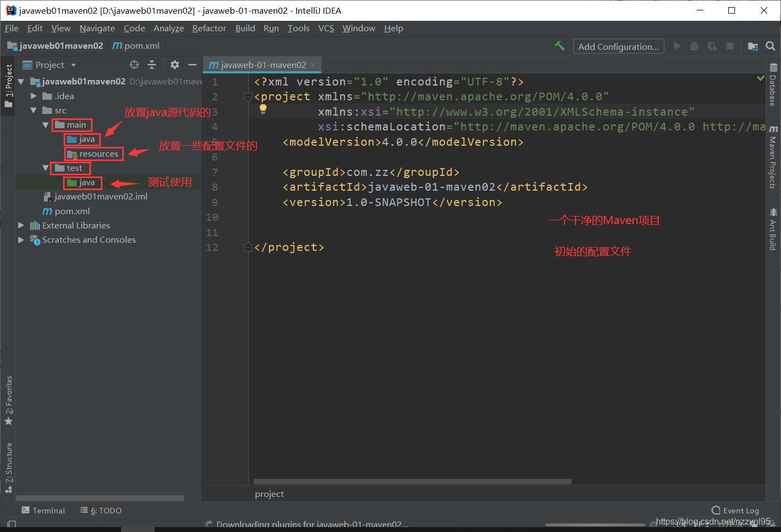Open the Window menu
Image resolution: width=781 pixels, height=532 pixels.
click(358, 28)
